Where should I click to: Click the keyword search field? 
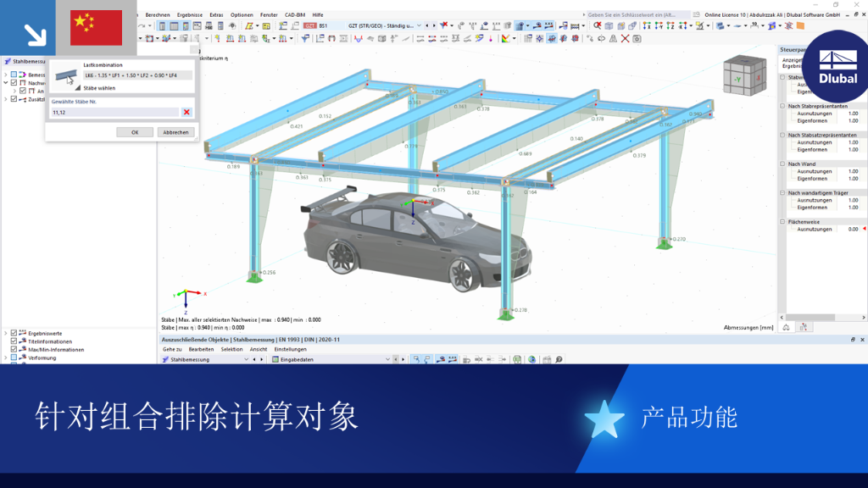(x=638, y=15)
